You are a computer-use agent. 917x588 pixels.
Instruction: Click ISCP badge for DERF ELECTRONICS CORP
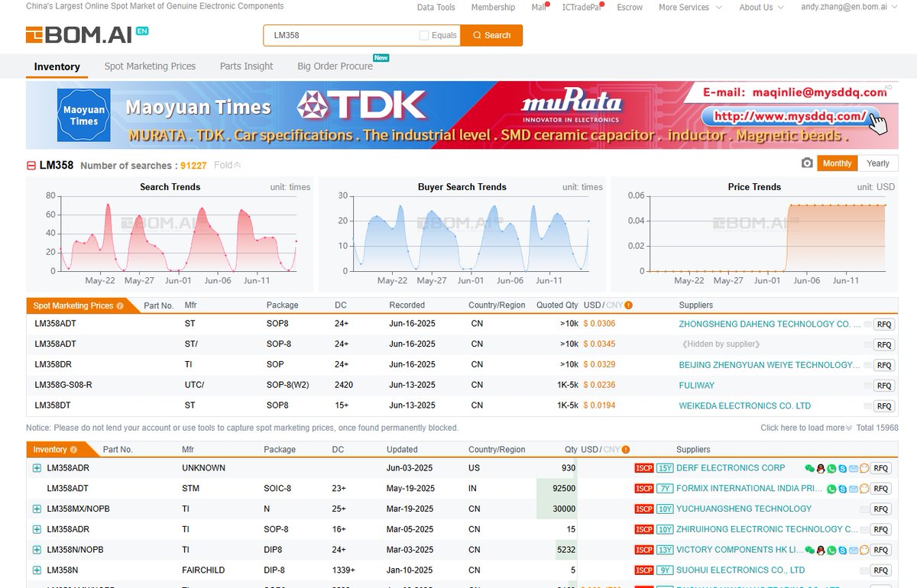coord(644,468)
